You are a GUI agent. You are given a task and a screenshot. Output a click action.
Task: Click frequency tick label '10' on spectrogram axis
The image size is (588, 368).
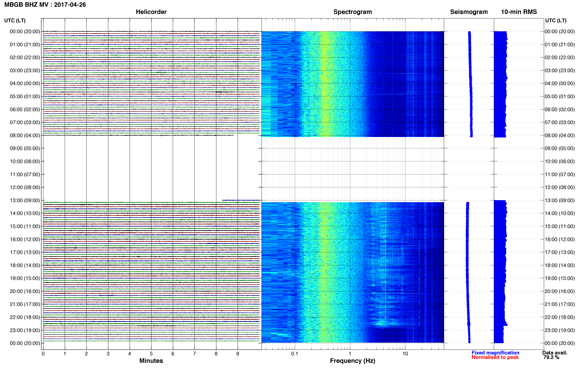[x=405, y=354]
